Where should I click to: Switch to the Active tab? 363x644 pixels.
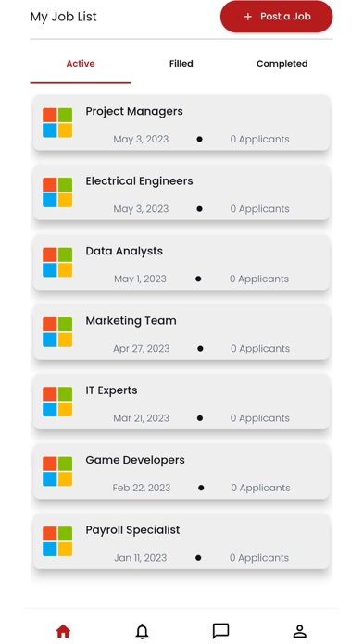tap(81, 64)
